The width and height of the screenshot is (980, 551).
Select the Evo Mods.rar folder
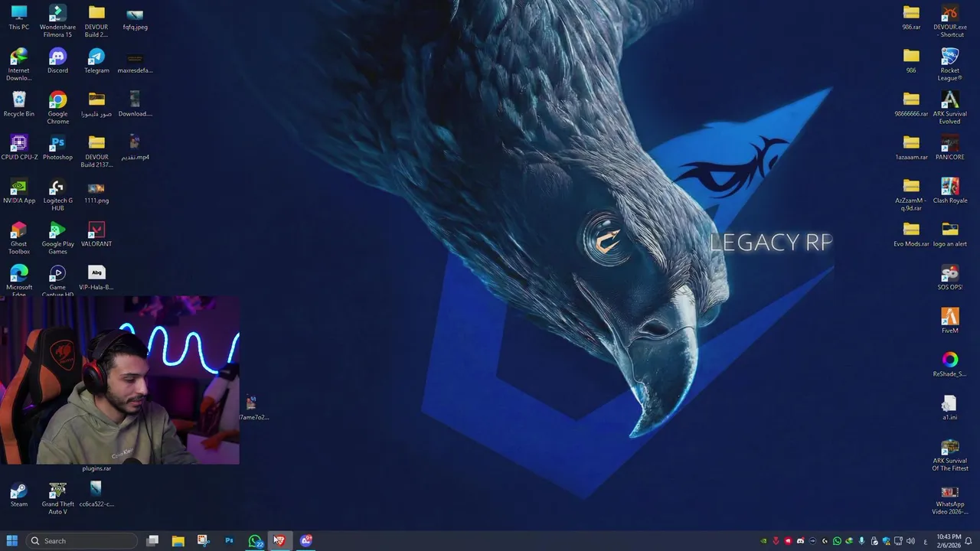coord(911,235)
